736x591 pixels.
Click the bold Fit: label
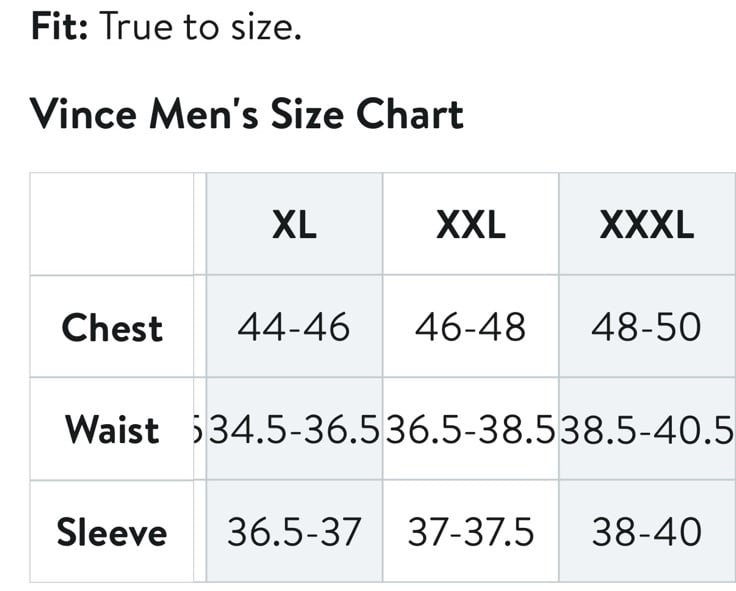(x=59, y=27)
